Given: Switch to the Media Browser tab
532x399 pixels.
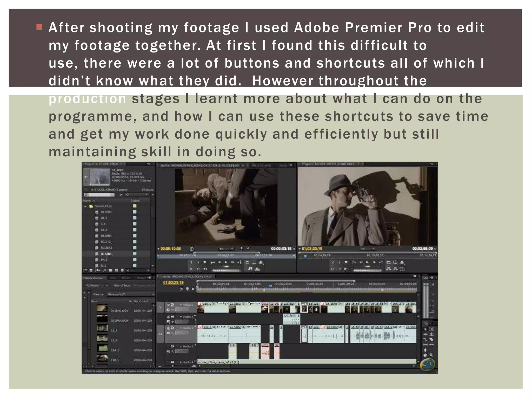Looking at the screenshot, I should 94,278.
